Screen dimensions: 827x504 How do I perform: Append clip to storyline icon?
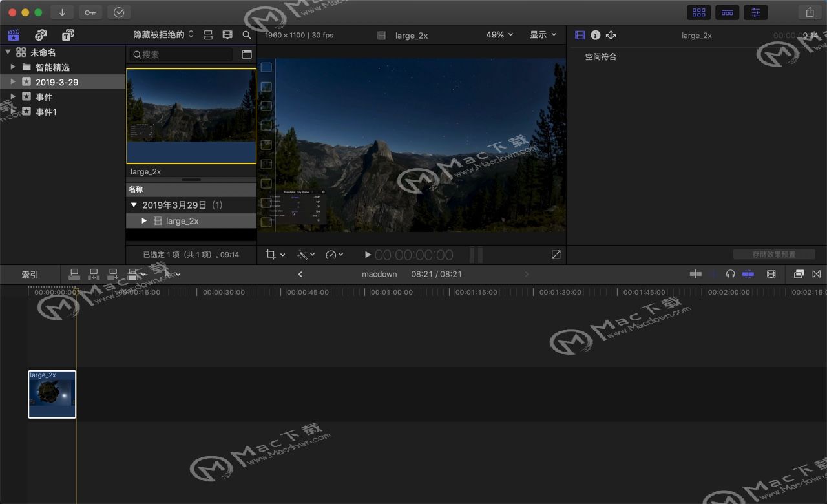pyautogui.click(x=113, y=275)
